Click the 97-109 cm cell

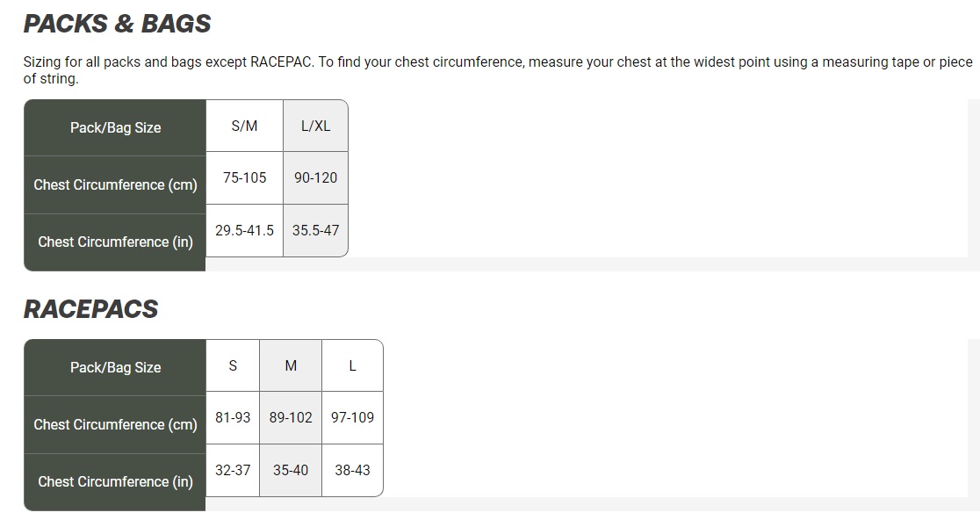(x=352, y=417)
